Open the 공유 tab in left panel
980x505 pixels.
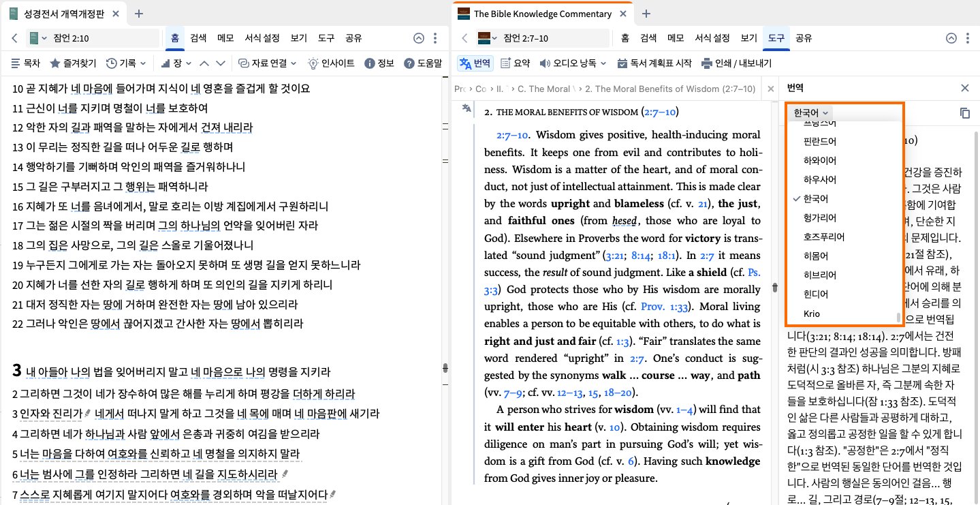[353, 38]
